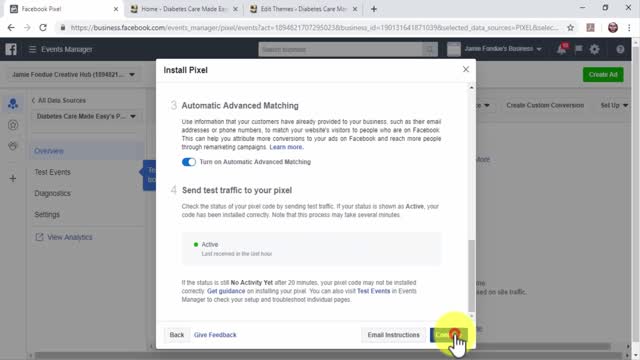Screen dimensions: 640x360
Task: Open Test Events link in dialog text
Action: point(373,291)
